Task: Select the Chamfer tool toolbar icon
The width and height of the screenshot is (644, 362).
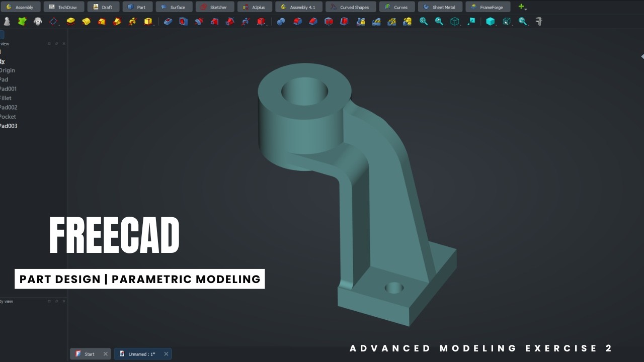Action: [313, 21]
